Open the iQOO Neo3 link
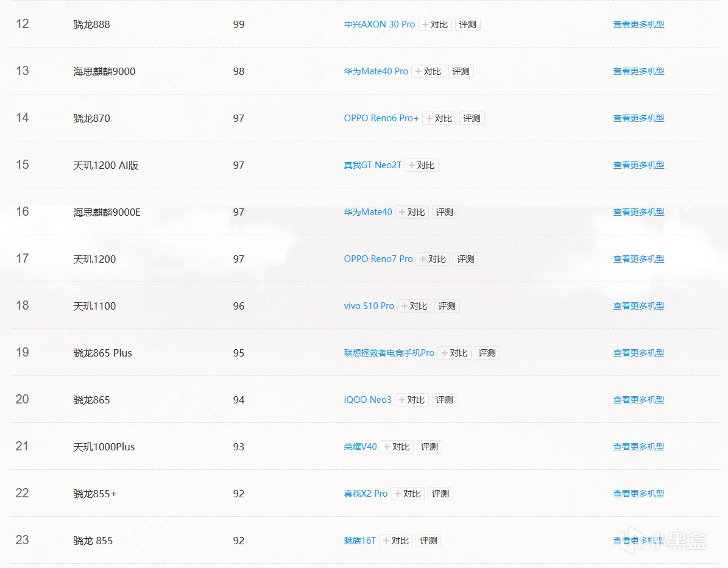The width and height of the screenshot is (728, 568). point(368,400)
